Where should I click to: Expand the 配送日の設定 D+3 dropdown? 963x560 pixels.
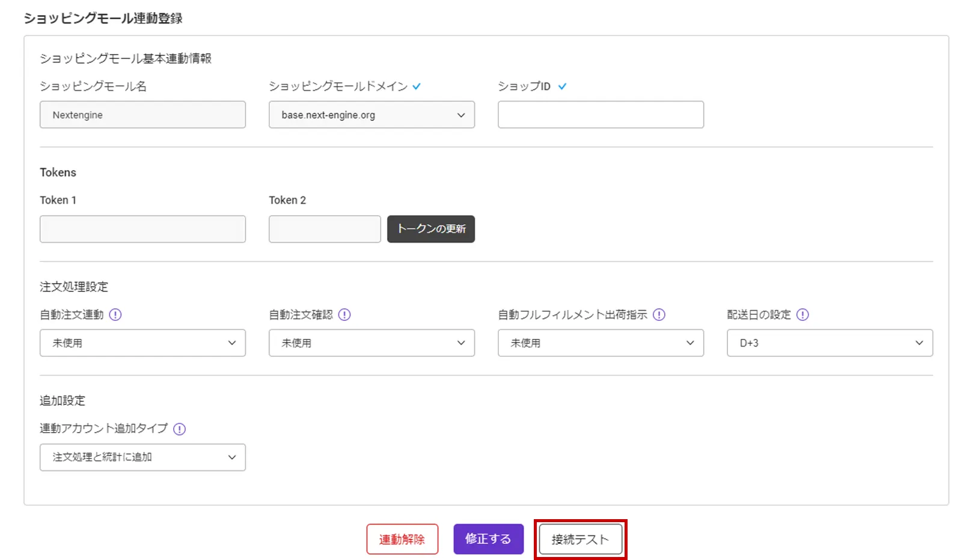click(830, 343)
